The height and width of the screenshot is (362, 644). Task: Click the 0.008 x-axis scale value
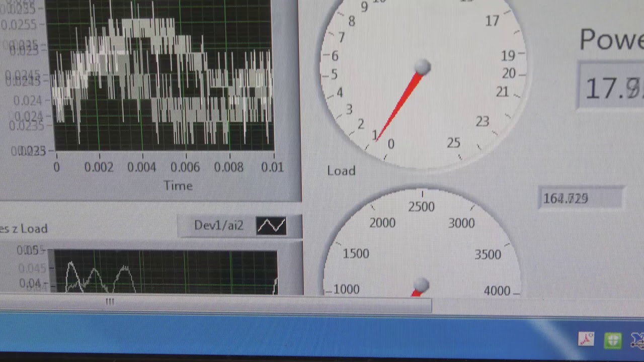click(229, 167)
